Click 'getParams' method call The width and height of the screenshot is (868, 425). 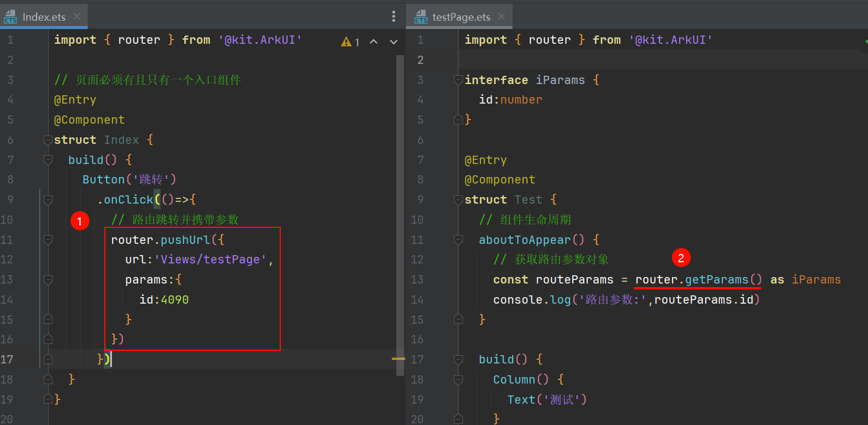[x=717, y=279]
